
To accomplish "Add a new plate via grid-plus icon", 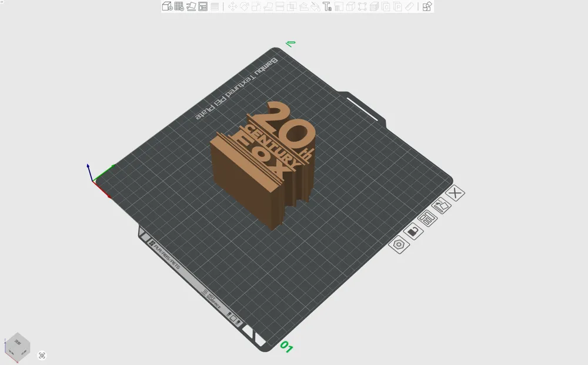I will (x=179, y=6).
